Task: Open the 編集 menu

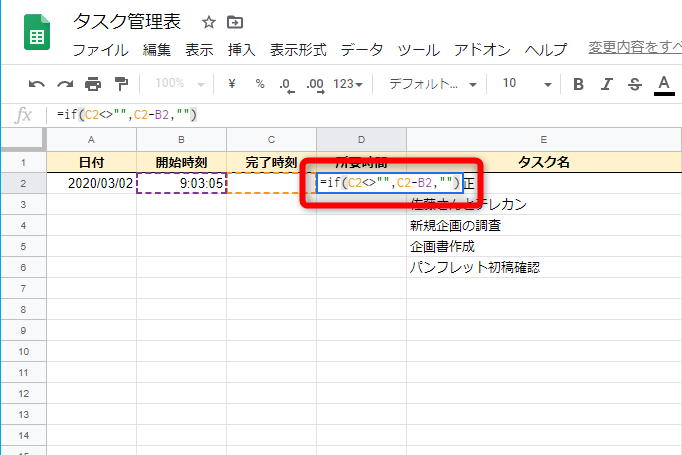Action: point(157,50)
